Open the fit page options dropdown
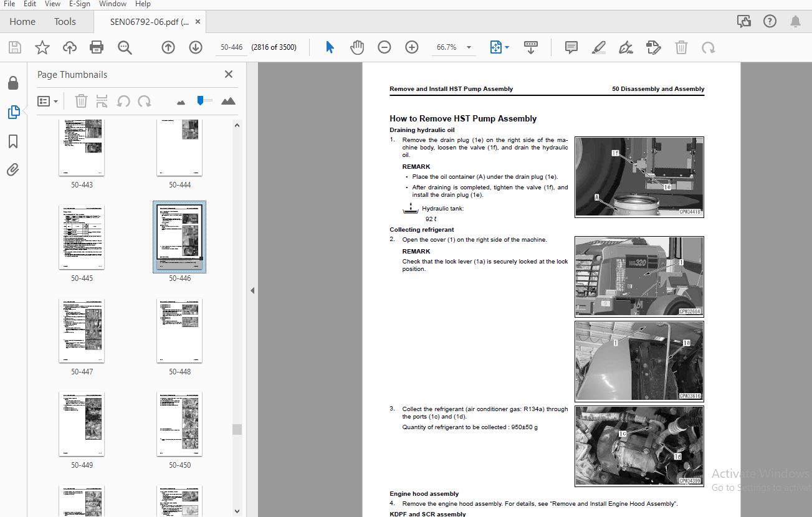The image size is (812, 517). (x=499, y=47)
